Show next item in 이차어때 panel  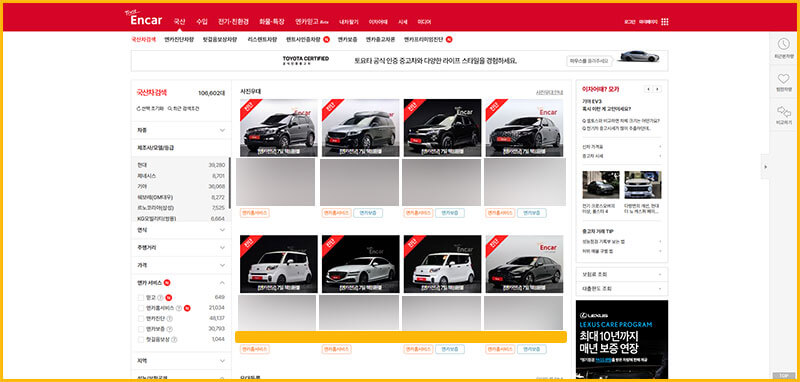[x=658, y=89]
